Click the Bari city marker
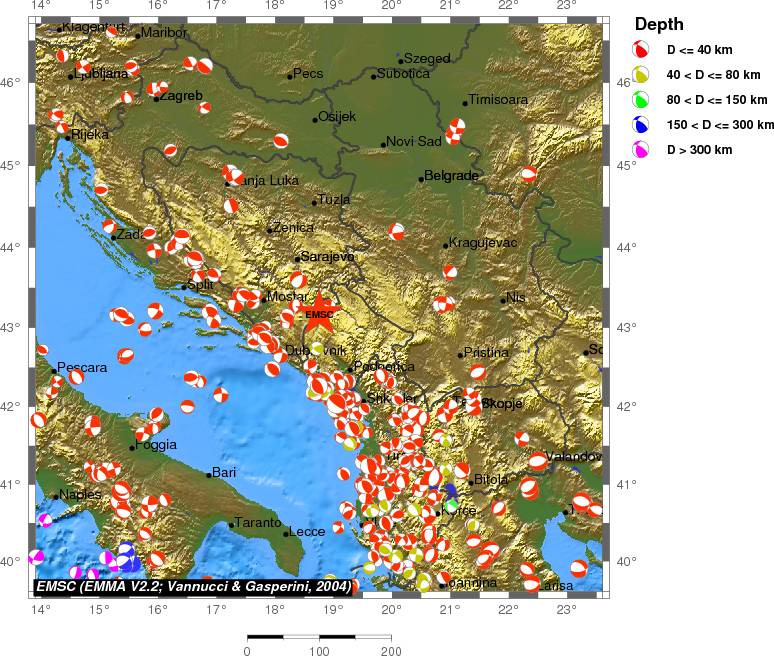The width and height of the screenshot is (774, 656). pyautogui.click(x=209, y=475)
